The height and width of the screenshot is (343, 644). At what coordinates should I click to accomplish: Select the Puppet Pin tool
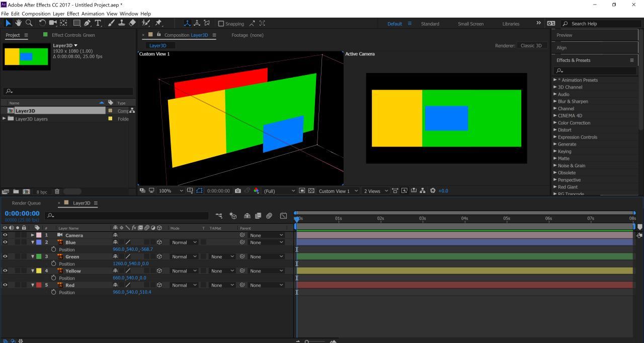coord(145,23)
